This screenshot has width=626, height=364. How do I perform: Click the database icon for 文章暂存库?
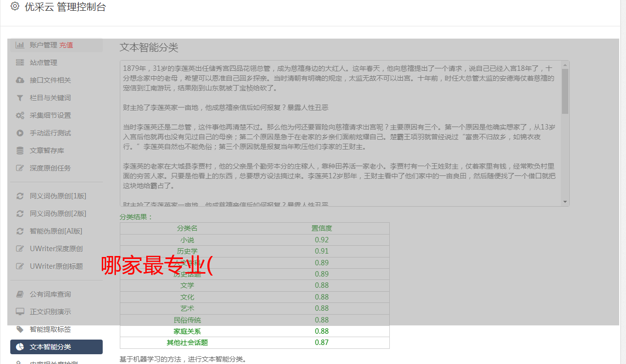coord(20,150)
